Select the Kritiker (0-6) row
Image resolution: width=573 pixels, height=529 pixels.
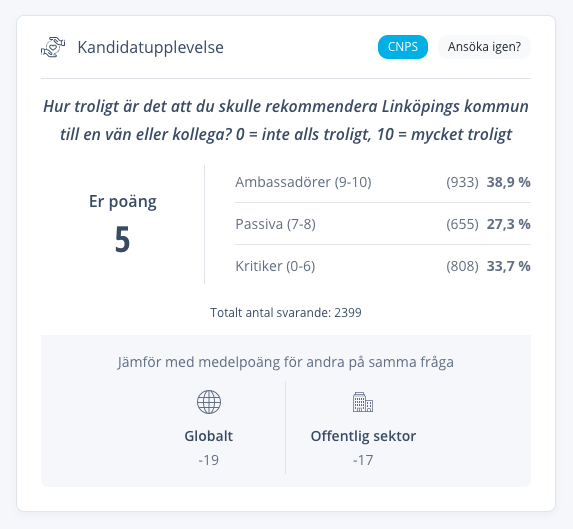[x=383, y=266]
